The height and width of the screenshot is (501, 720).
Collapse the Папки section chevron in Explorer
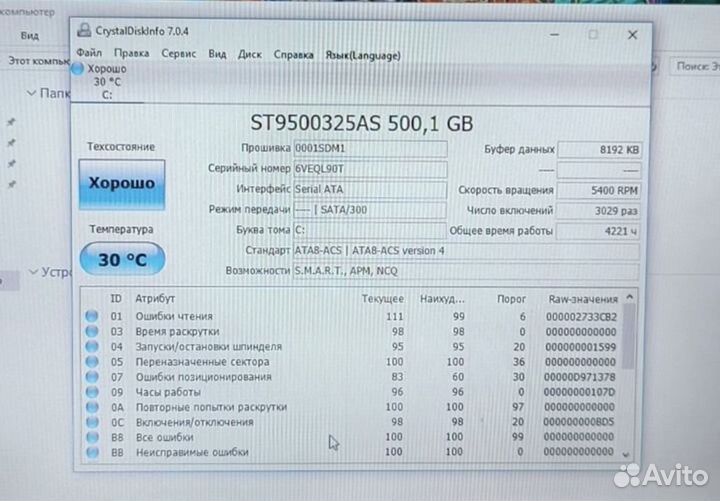click(x=31, y=93)
